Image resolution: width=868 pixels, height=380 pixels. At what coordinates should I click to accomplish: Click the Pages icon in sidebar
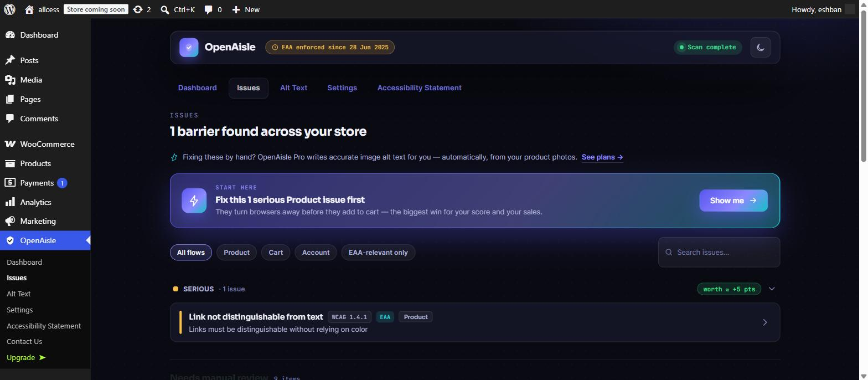pyautogui.click(x=10, y=99)
